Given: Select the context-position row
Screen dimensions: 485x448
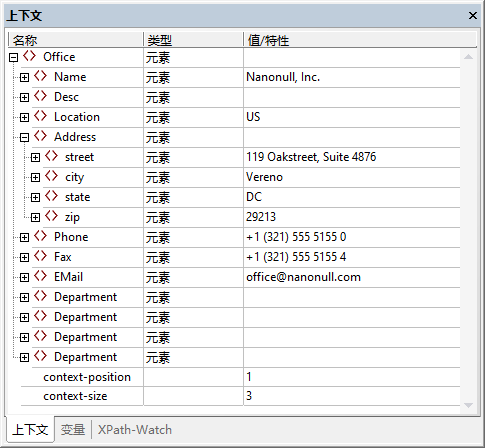Looking at the screenshot, I should [240, 377].
